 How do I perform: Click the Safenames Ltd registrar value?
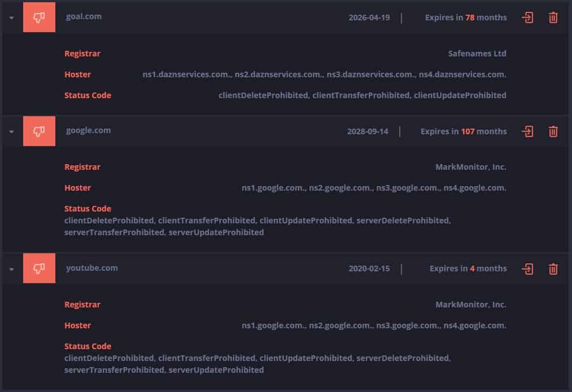477,54
